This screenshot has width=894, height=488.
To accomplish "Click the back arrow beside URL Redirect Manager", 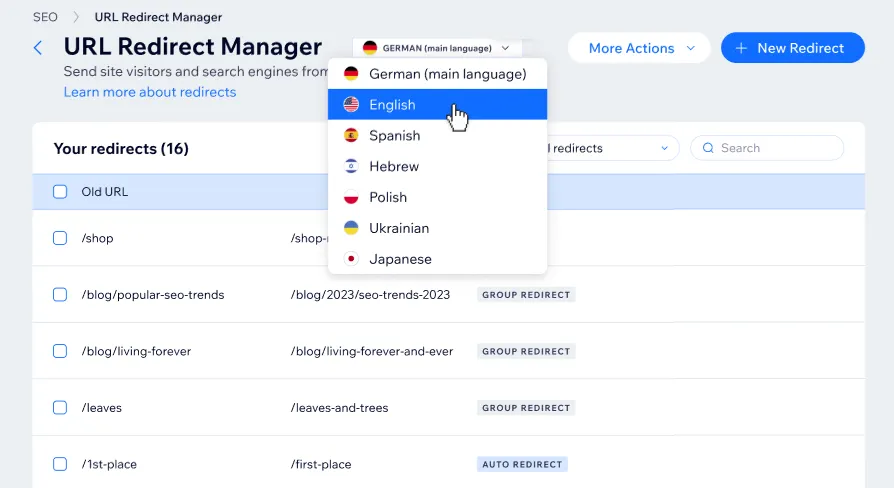I will tap(38, 48).
